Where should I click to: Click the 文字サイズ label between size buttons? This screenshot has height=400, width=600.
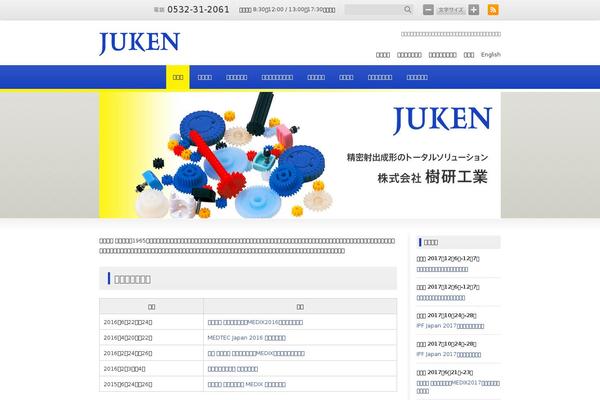(x=451, y=10)
